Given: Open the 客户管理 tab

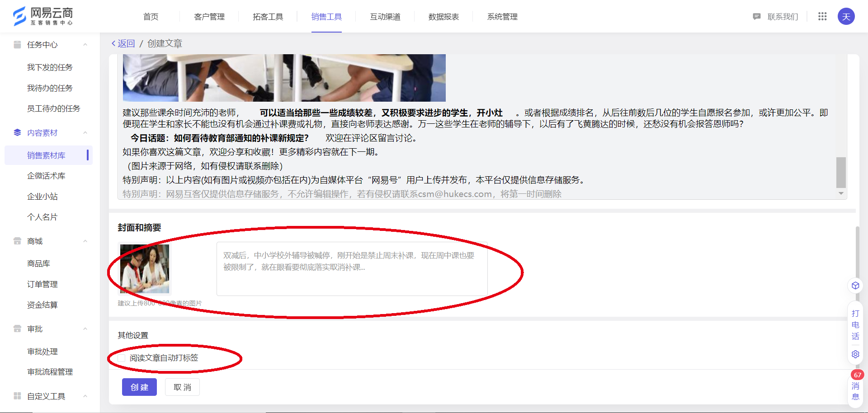Looking at the screenshot, I should point(209,17).
